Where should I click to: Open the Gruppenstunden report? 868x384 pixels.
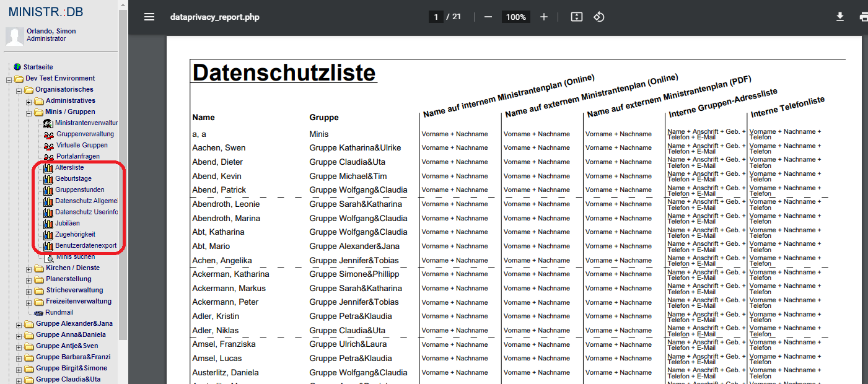point(80,190)
